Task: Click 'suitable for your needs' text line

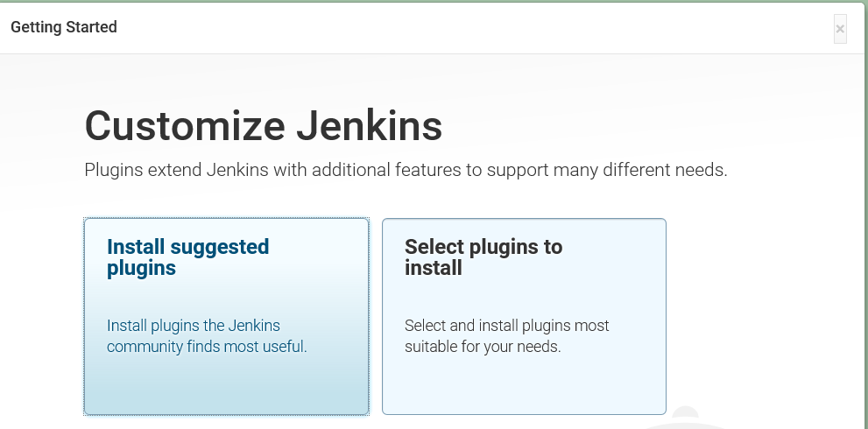Action: 482,347
